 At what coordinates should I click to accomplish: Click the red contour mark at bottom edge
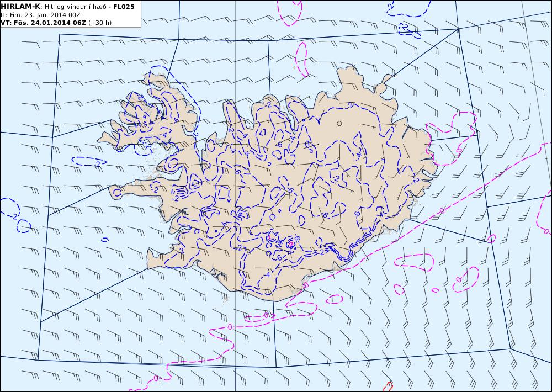click(388, 386)
